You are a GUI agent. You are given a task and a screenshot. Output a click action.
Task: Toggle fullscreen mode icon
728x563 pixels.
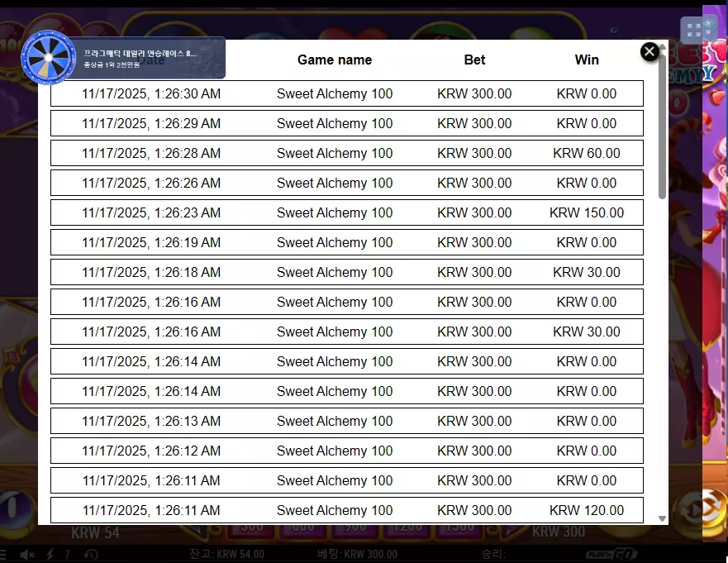(694, 31)
